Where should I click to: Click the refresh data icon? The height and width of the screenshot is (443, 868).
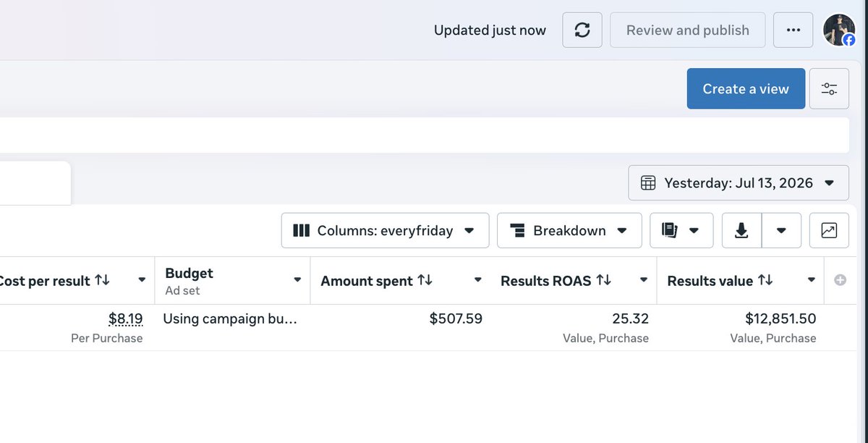pos(582,30)
